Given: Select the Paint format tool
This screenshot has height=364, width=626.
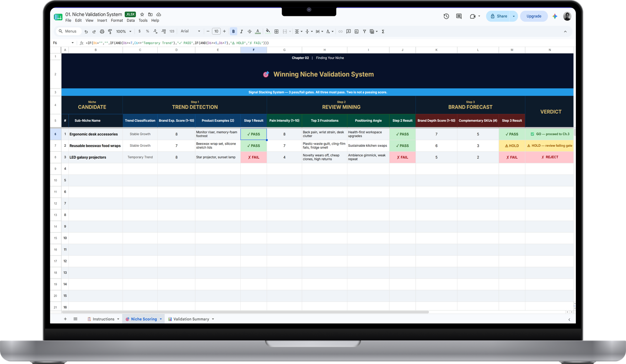Looking at the screenshot, I should point(110,31).
